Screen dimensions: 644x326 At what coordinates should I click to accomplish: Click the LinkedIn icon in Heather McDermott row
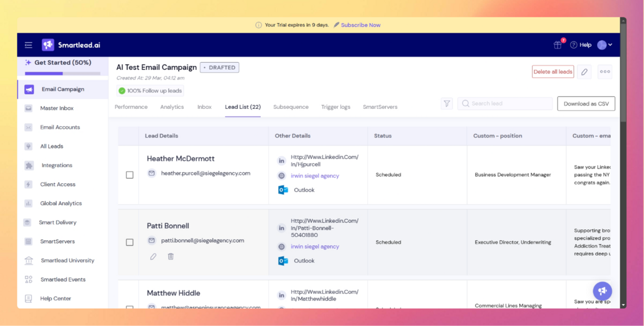point(281,161)
